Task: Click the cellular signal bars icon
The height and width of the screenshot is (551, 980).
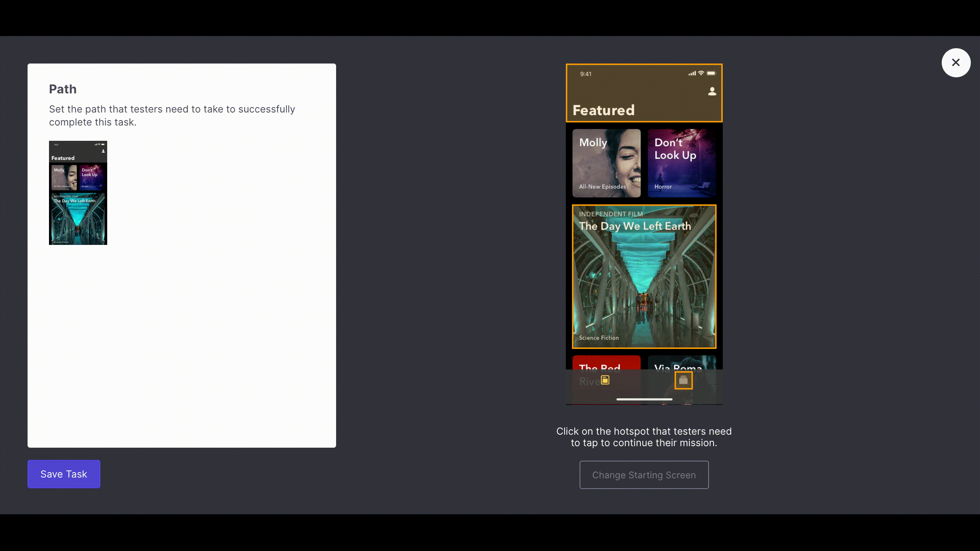Action: (692, 73)
